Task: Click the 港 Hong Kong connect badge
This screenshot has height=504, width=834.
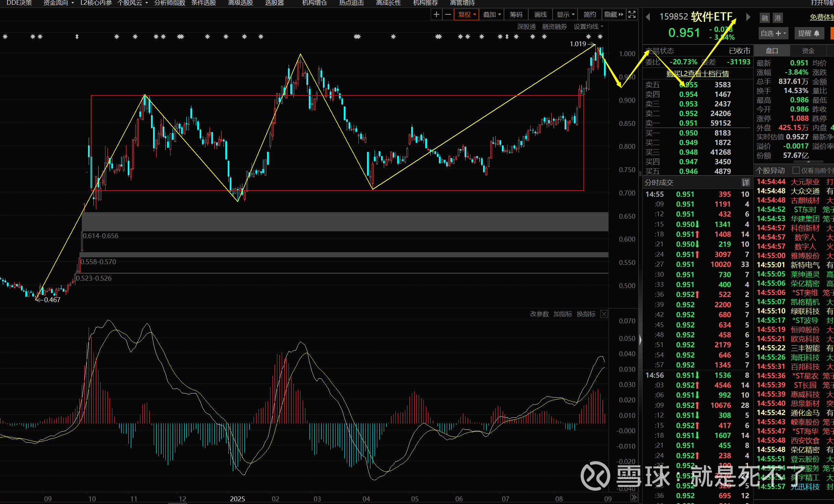Action: [x=778, y=18]
